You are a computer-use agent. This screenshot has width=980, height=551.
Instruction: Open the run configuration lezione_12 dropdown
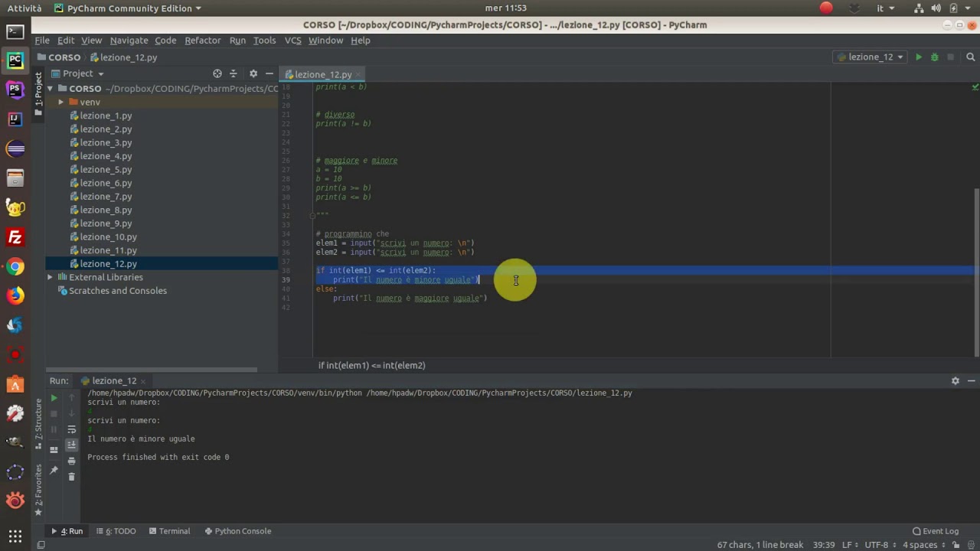[x=871, y=57]
